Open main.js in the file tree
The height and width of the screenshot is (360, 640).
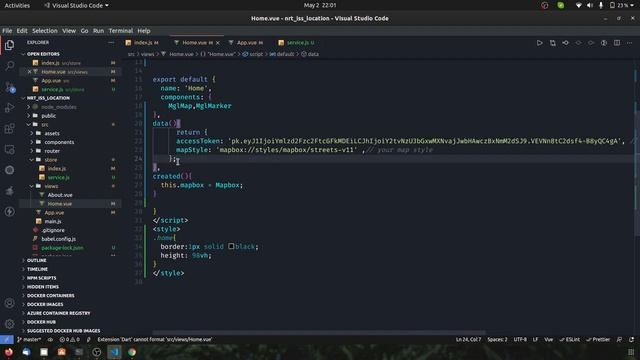pos(53,221)
